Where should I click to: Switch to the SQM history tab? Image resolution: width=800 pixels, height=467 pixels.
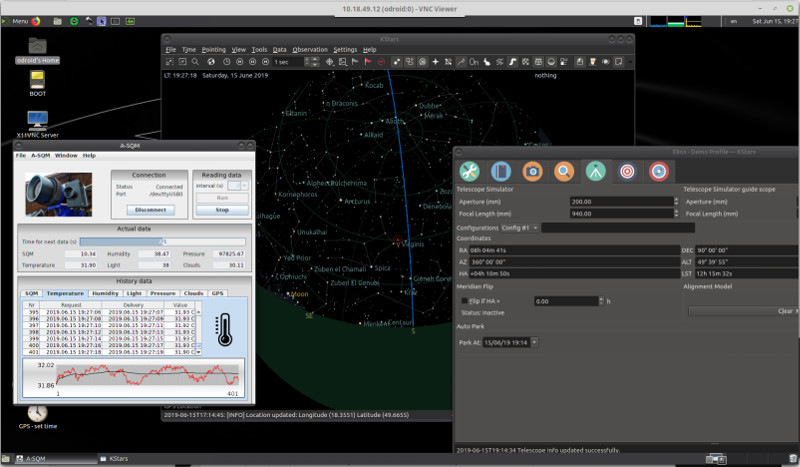32,293
